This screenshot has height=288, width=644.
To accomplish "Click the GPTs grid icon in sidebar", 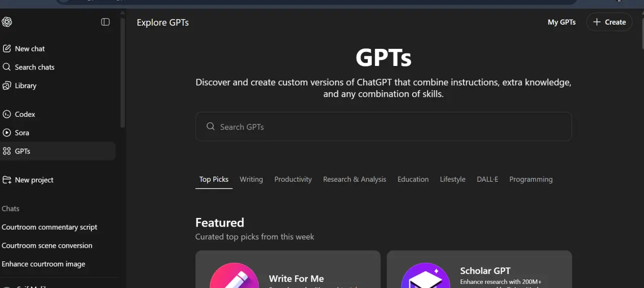I will (x=7, y=151).
